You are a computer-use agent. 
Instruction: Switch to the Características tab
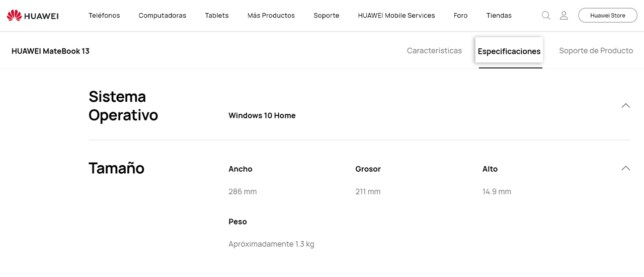click(x=434, y=50)
